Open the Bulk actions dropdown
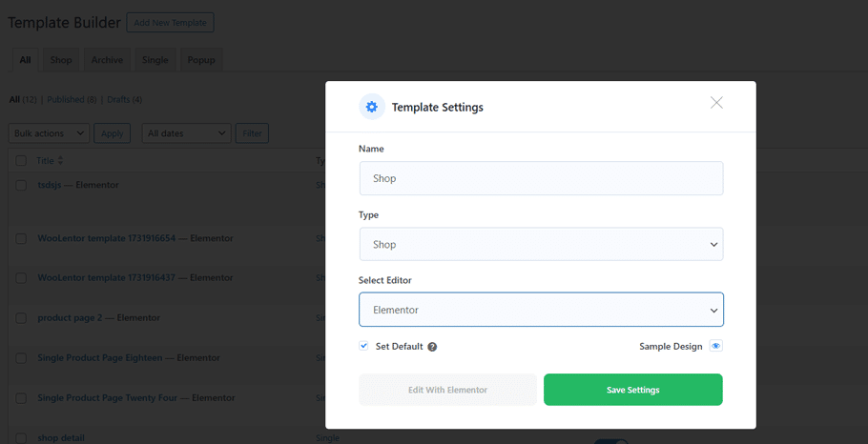The width and height of the screenshot is (868, 444). tap(50, 133)
